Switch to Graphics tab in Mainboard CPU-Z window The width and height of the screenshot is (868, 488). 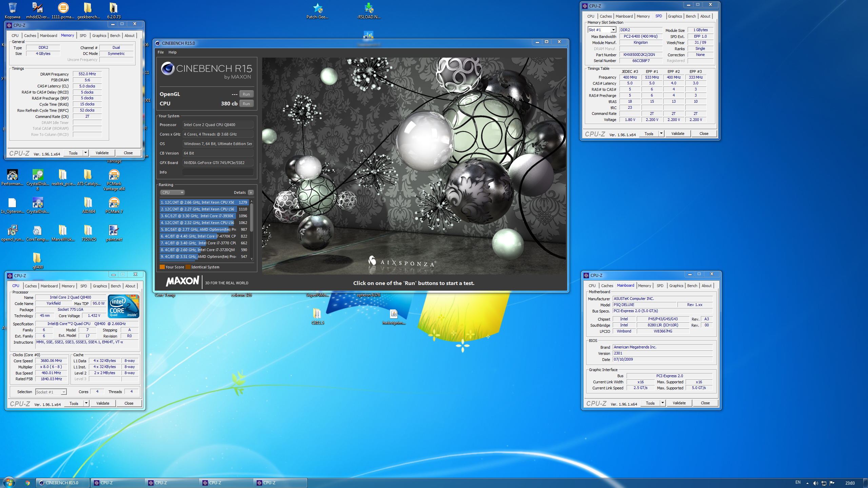676,286
